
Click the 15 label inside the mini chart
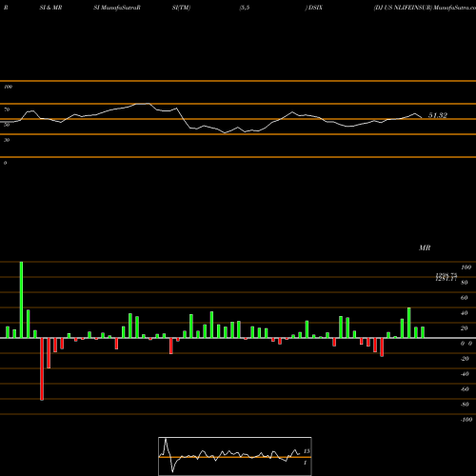(x=307, y=451)
